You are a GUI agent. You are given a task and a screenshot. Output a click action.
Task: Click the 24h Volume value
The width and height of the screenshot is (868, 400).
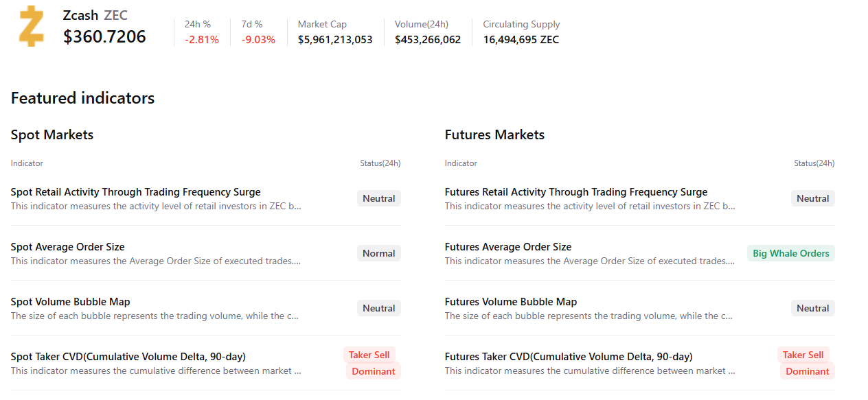click(x=427, y=40)
